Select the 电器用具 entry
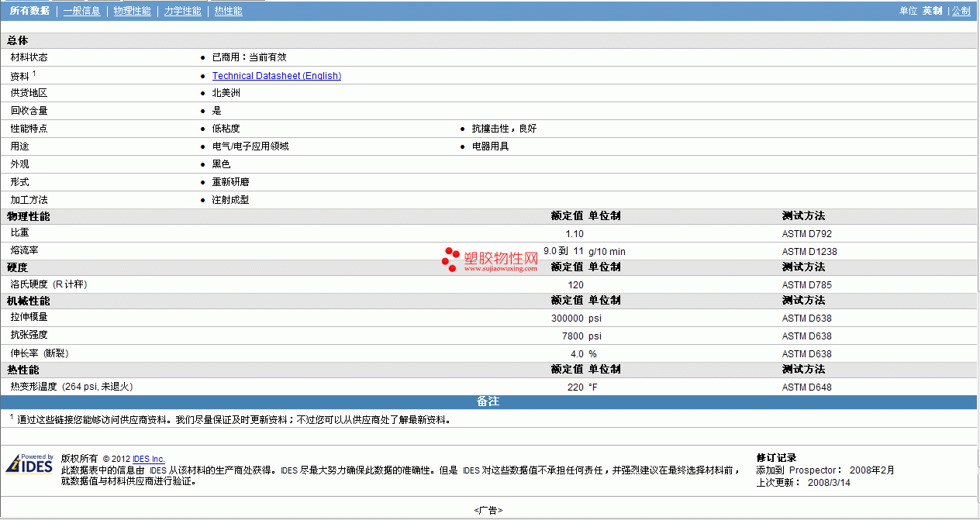 (x=490, y=146)
